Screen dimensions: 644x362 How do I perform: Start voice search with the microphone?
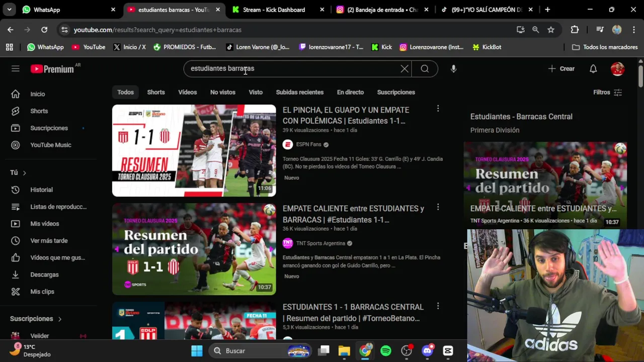point(453,69)
